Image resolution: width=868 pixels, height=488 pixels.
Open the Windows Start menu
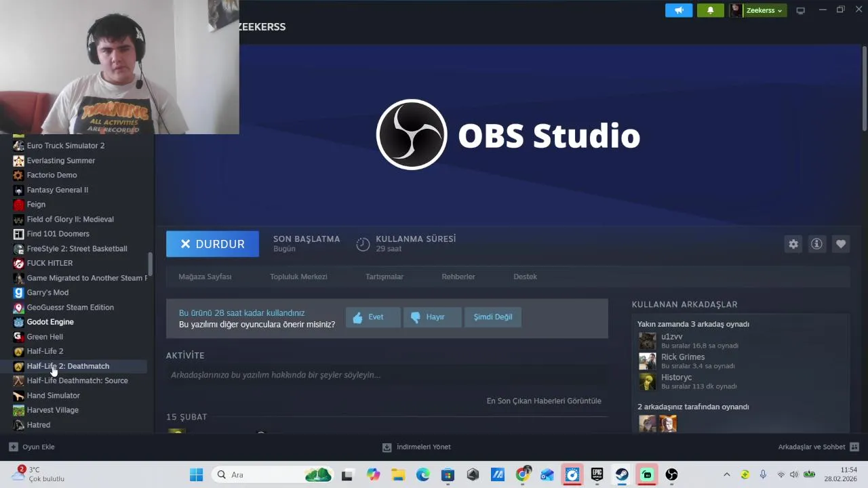[197, 474]
